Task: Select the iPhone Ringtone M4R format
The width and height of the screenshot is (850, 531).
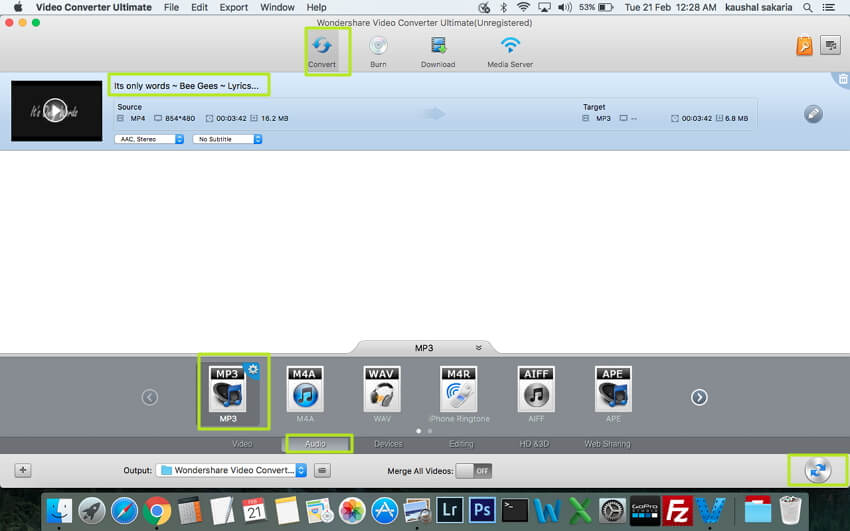Action: (459, 394)
